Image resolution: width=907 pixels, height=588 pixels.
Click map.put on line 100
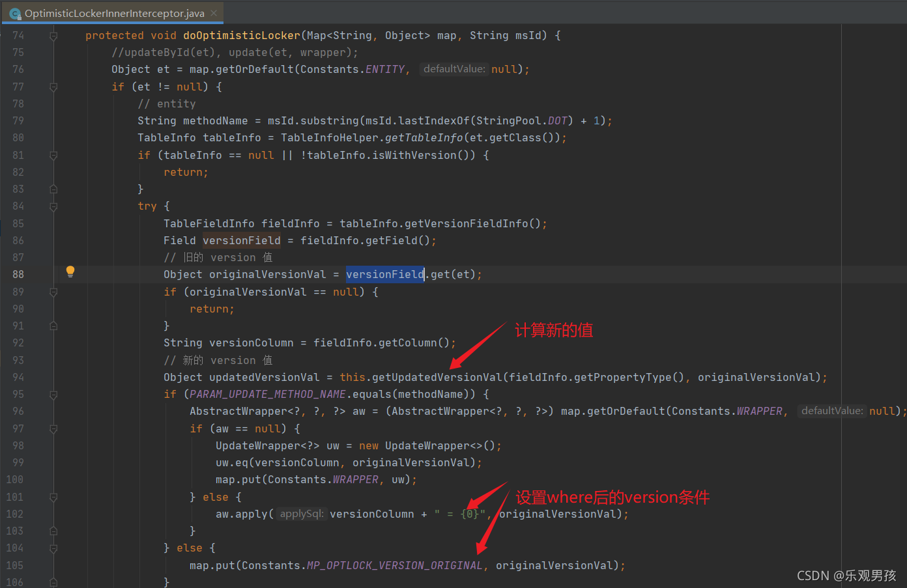point(238,479)
